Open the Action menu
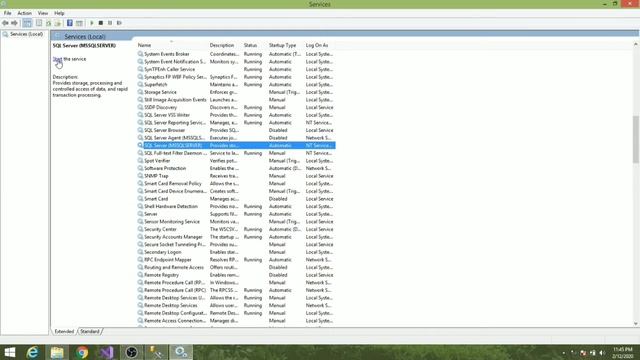 pyautogui.click(x=24, y=13)
